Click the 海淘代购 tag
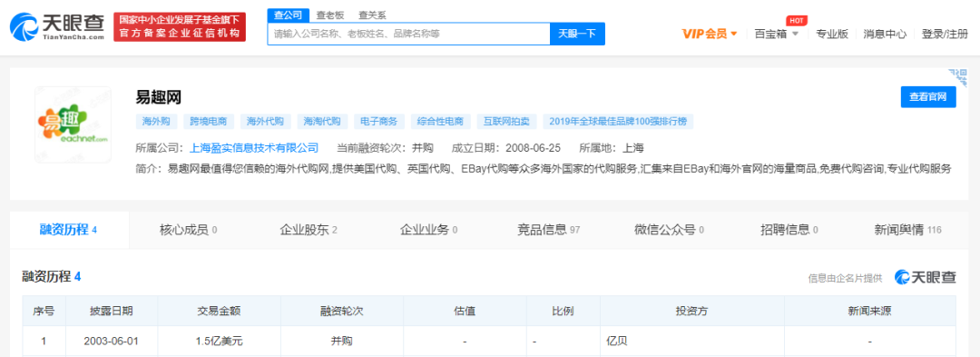The height and width of the screenshot is (357, 980). [322, 122]
